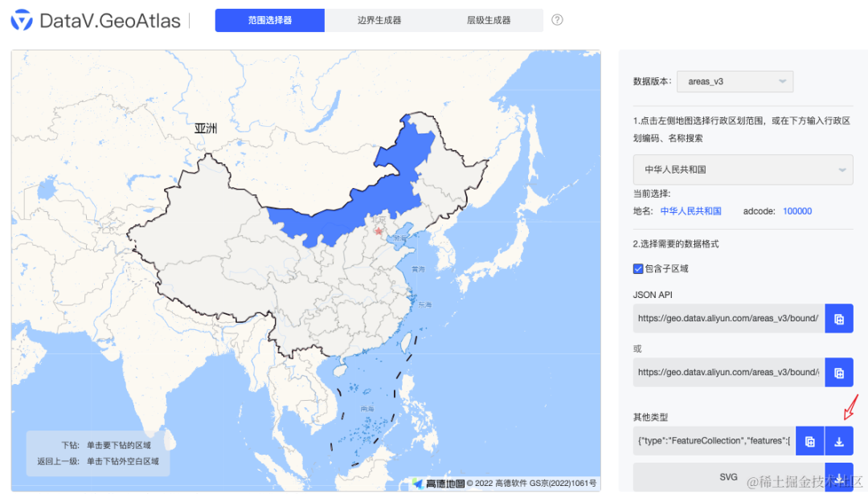Open the help question mark icon

point(558,20)
